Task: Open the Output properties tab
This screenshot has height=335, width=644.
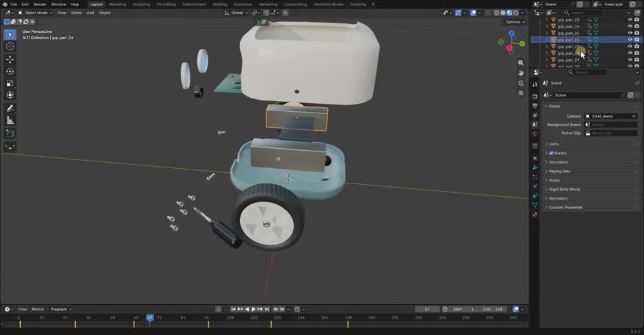Action: click(x=535, y=106)
